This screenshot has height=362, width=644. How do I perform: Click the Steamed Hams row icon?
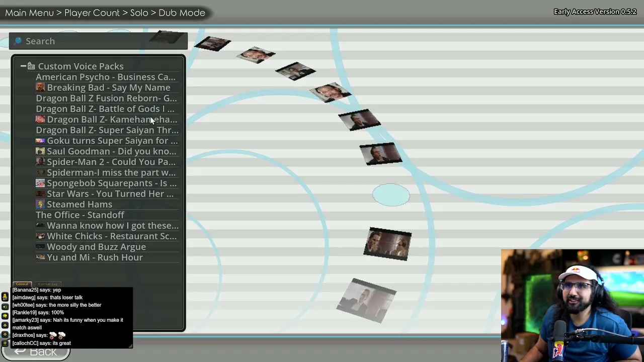tap(40, 204)
